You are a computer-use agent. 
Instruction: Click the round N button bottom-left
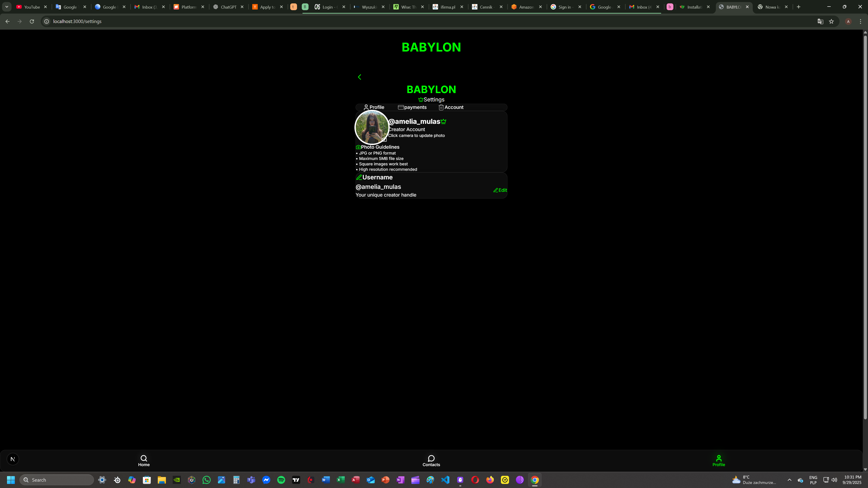click(13, 459)
